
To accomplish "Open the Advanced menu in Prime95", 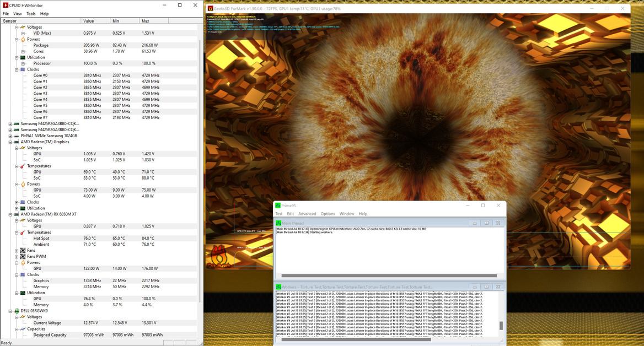I will tap(307, 214).
